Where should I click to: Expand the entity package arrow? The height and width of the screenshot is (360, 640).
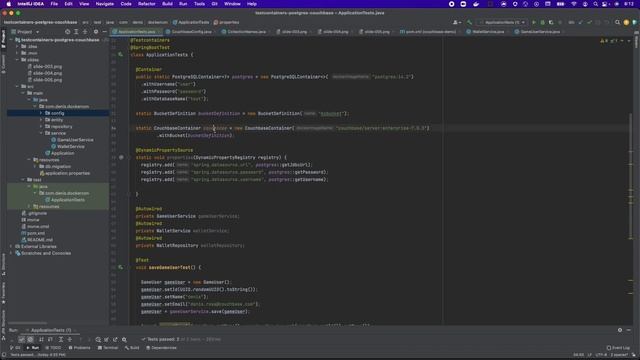click(x=41, y=120)
